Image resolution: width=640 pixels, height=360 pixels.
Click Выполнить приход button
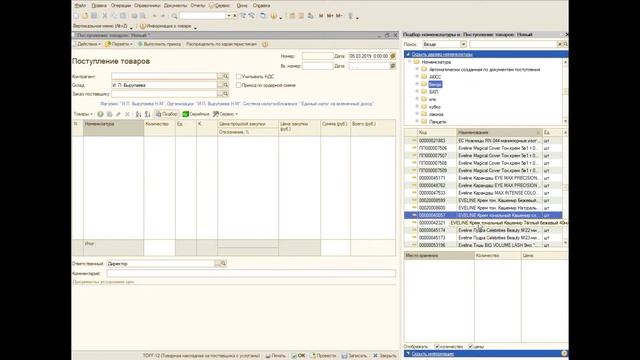click(159, 44)
